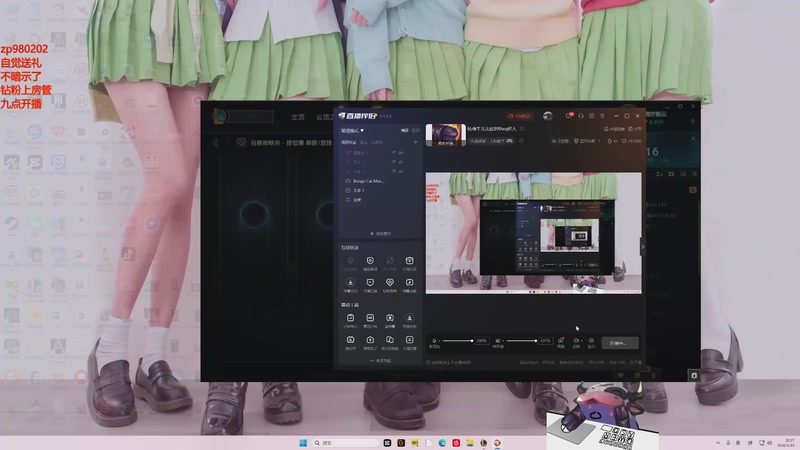Viewport: 800px width, 450px height.
Task: Expand the mode dropdown at panel top
Action: click(x=353, y=131)
